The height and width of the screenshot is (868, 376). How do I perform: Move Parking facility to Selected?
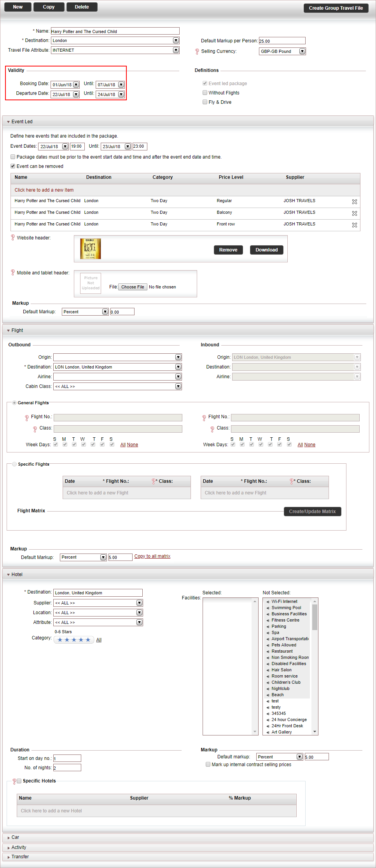click(x=268, y=627)
